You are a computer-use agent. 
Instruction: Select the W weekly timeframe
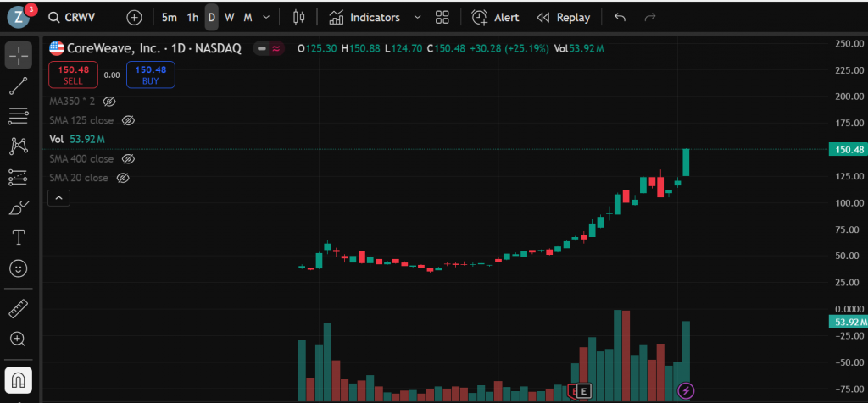coord(230,17)
